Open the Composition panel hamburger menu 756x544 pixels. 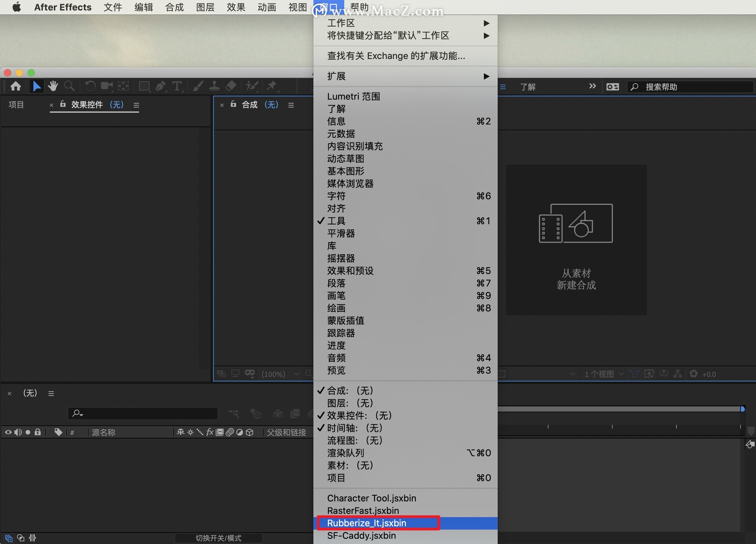click(291, 105)
